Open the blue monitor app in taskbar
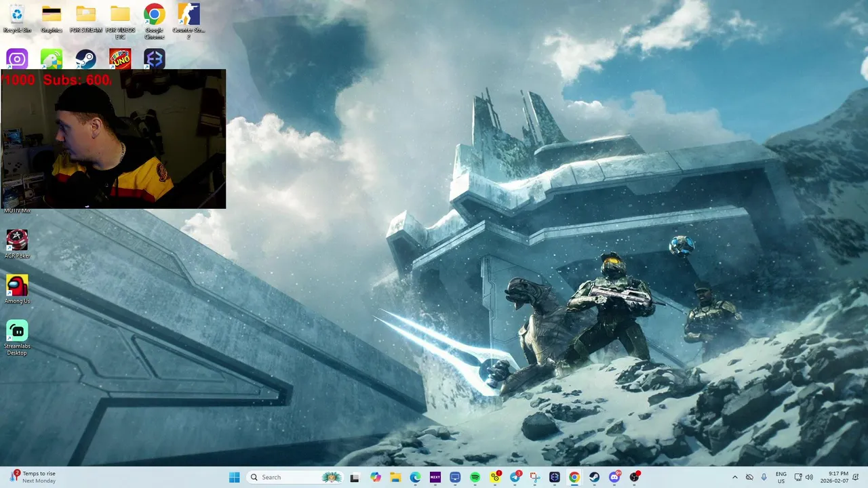868x488 pixels. click(x=455, y=477)
